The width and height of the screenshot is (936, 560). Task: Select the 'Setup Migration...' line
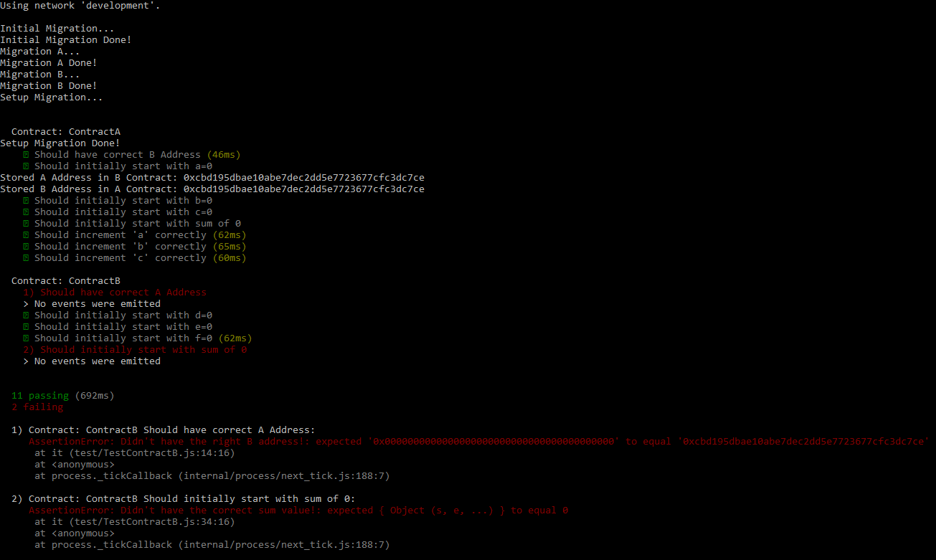(x=52, y=98)
